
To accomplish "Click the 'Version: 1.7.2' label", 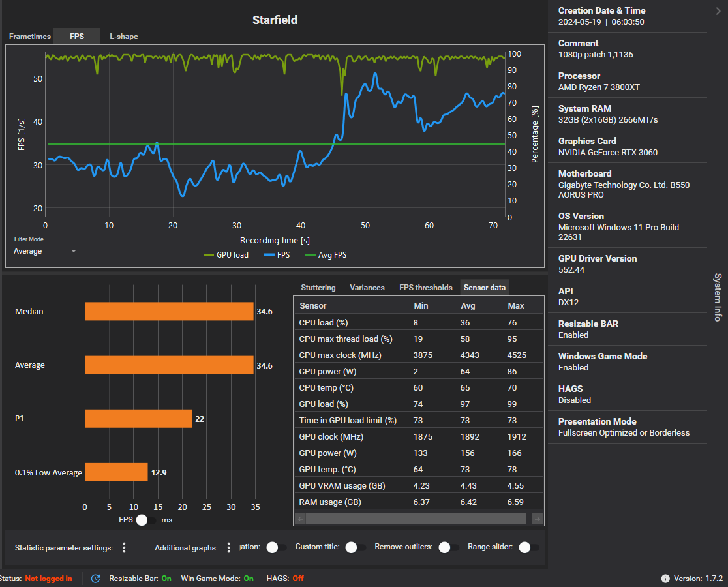I will click(x=698, y=578).
